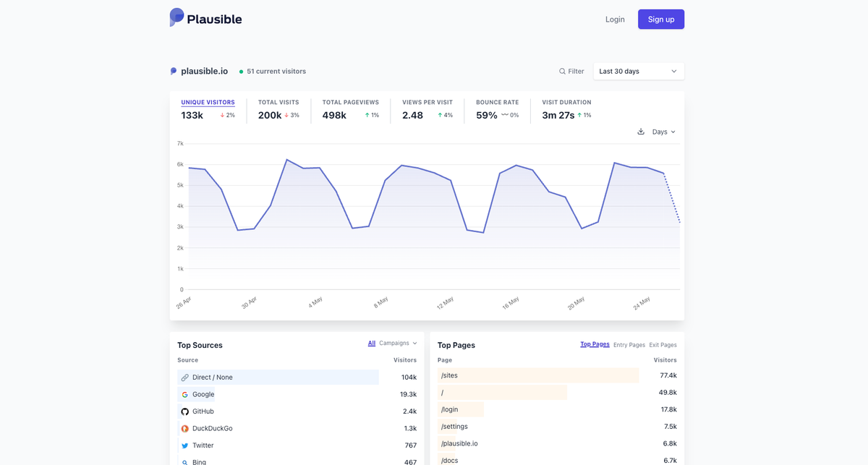Select the Google source icon
Image resolution: width=868 pixels, height=465 pixels.
tap(185, 395)
